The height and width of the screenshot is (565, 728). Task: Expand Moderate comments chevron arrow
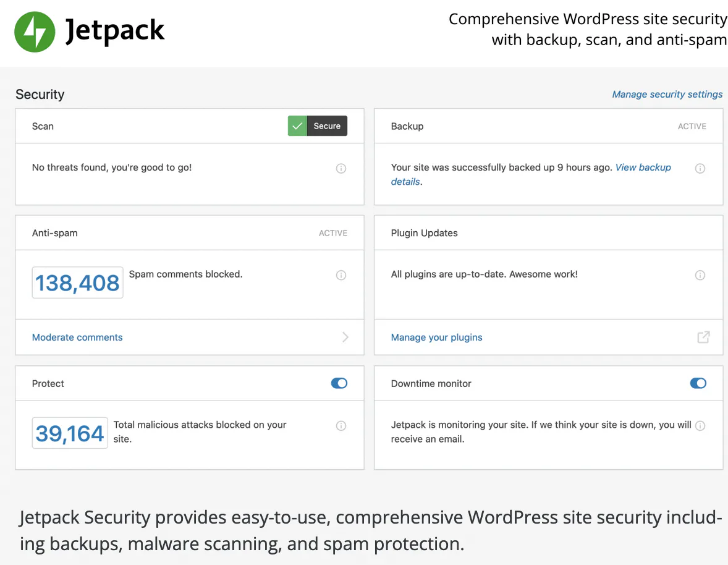[345, 337]
